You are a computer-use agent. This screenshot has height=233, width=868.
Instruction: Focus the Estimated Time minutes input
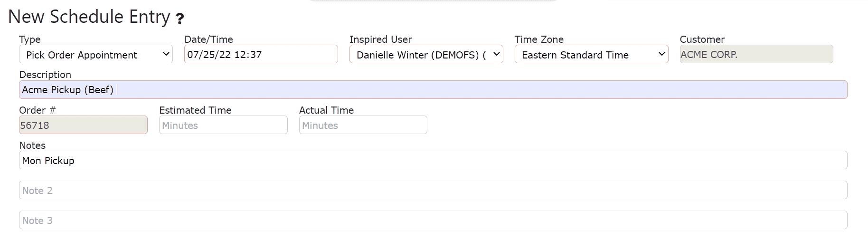[223, 125]
